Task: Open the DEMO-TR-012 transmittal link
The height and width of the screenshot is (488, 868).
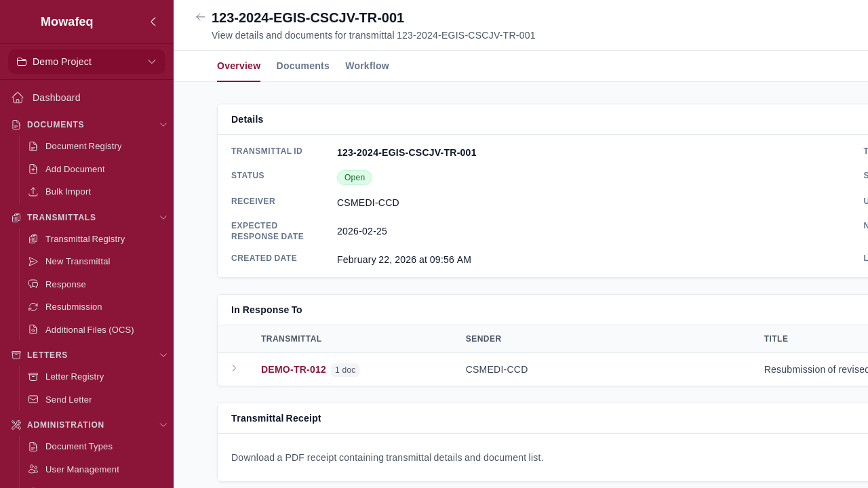Action: (293, 369)
